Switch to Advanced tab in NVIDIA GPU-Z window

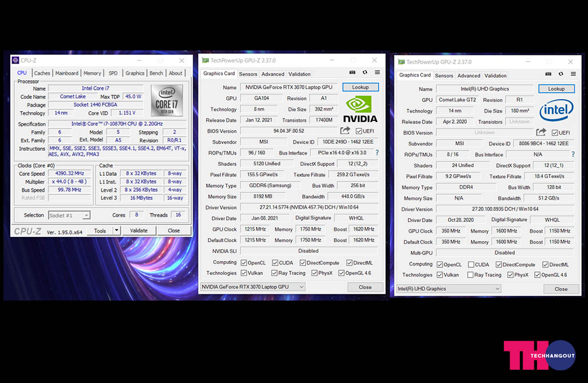(273, 74)
